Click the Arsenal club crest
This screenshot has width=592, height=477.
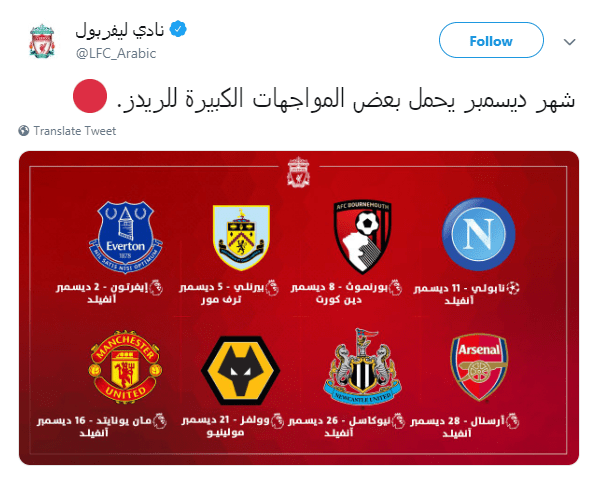[479, 367]
